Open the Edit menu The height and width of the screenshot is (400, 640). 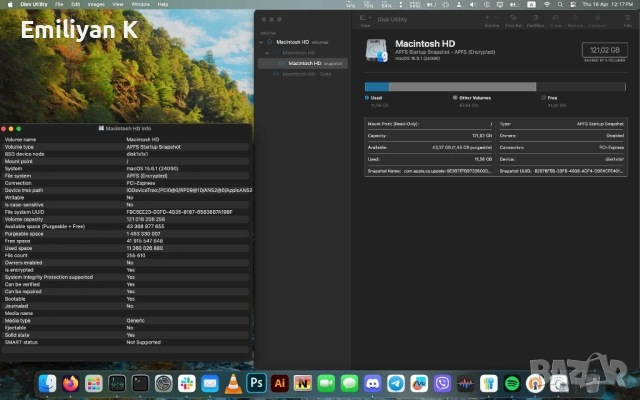(76, 4)
